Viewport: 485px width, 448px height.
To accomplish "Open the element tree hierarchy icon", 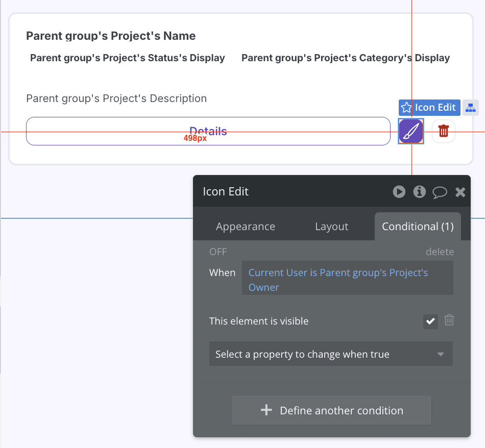I will tap(471, 108).
